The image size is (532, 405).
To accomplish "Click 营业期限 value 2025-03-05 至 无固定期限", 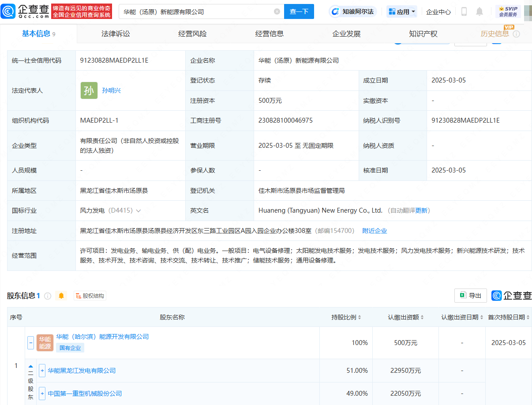I will pos(296,146).
